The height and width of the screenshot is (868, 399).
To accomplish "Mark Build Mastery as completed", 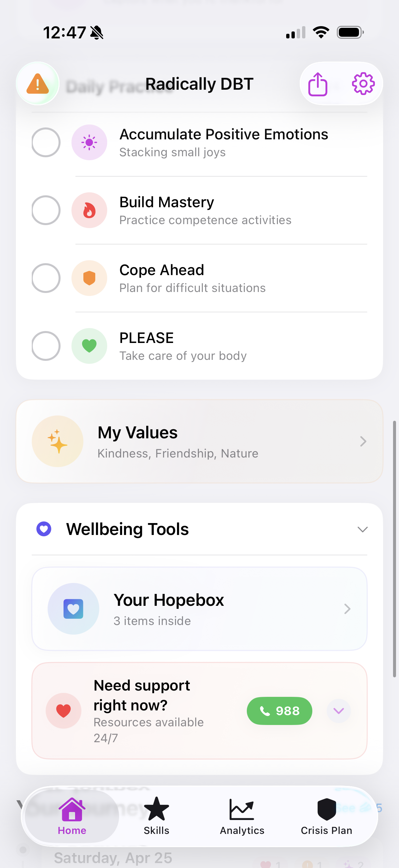I will (46, 210).
